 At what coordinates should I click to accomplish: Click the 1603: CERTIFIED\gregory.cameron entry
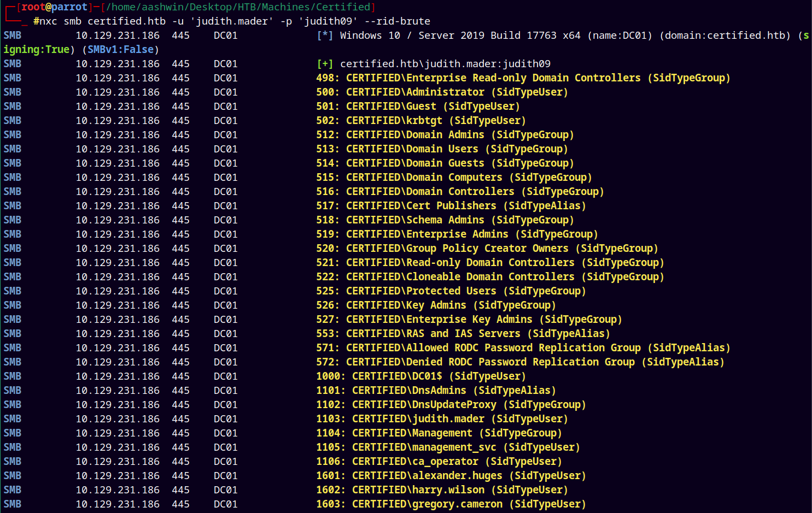[x=451, y=504]
